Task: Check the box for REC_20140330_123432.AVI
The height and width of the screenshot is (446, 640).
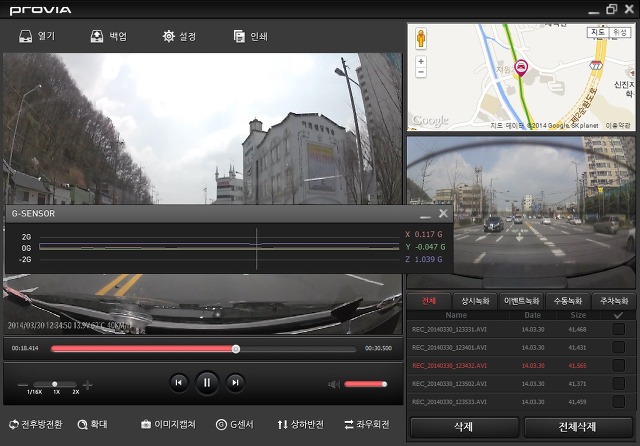Action: pyautogui.click(x=618, y=366)
